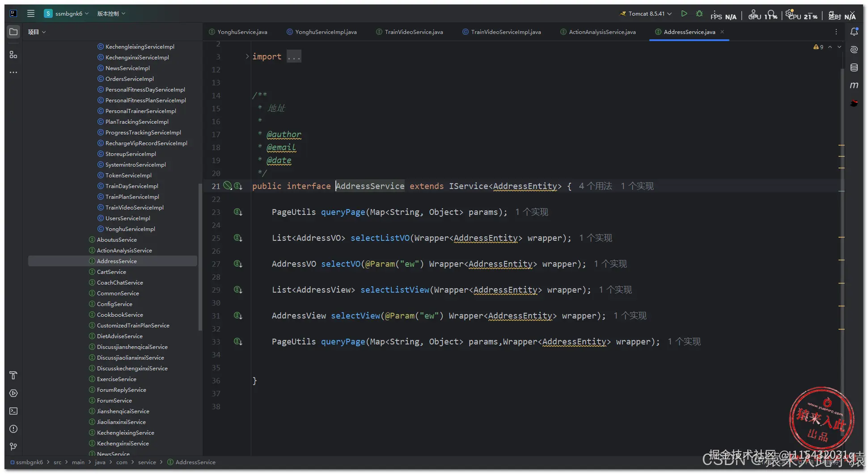Screen dimensions: 868x474
Task: Open the ssmbgnk6 project selector dropdown
Action: point(66,13)
